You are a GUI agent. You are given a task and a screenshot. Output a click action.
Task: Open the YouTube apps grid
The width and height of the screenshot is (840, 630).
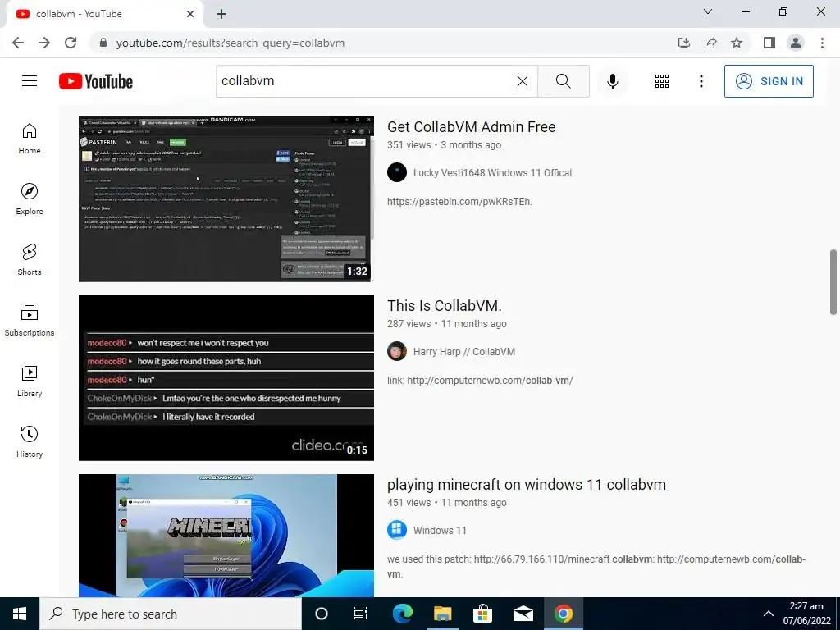[x=662, y=81]
